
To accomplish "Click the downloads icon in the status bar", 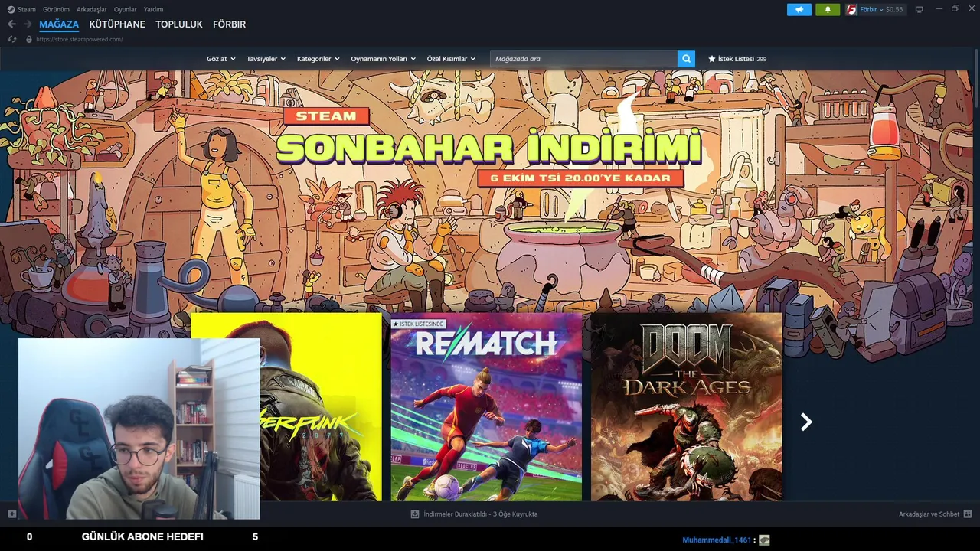I will click(x=415, y=514).
